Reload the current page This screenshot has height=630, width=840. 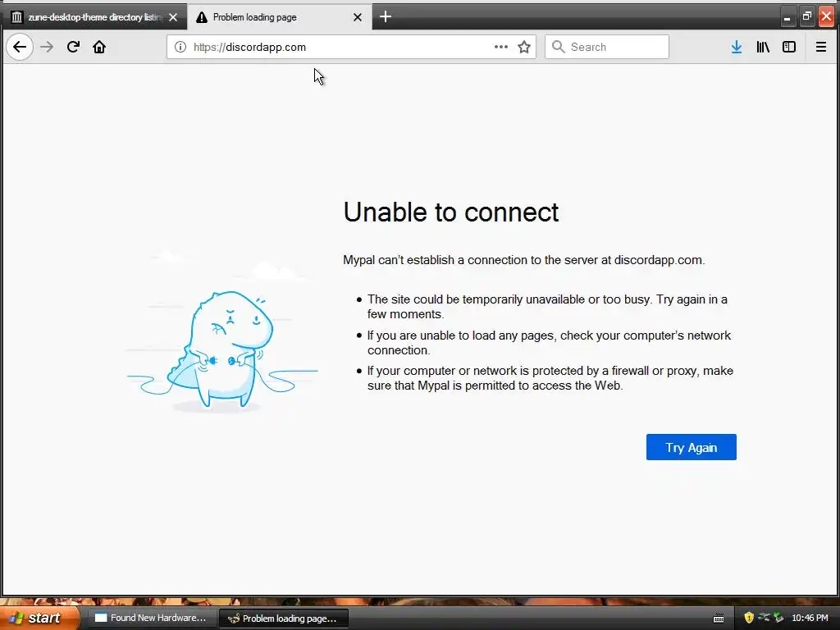tap(73, 47)
